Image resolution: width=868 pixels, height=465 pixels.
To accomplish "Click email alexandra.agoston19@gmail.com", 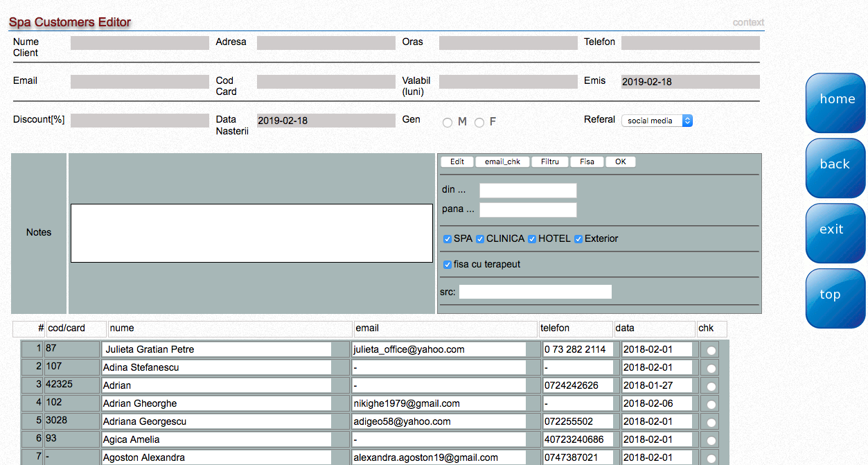I will [439, 457].
